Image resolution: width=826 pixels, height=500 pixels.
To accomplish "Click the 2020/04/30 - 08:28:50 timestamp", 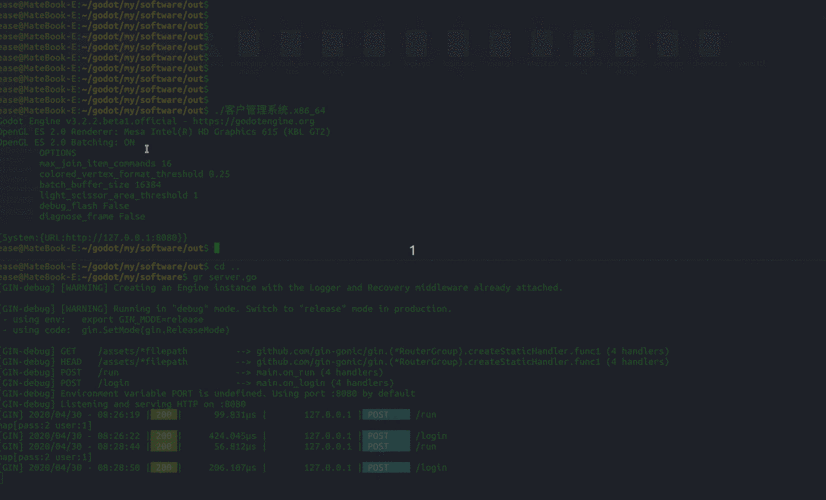I will [84, 467].
